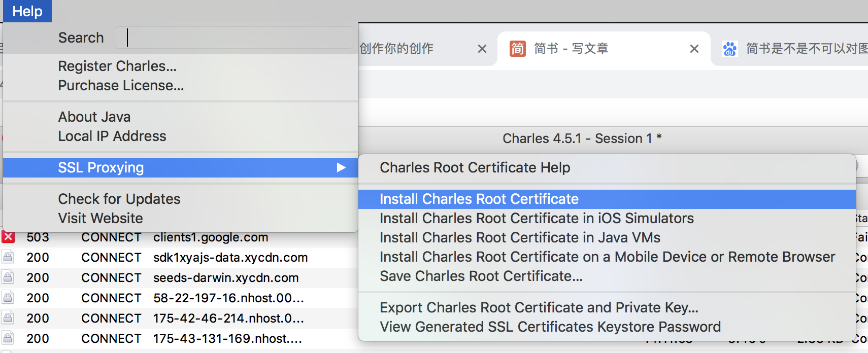Open the Help menu in menu bar

point(27,11)
